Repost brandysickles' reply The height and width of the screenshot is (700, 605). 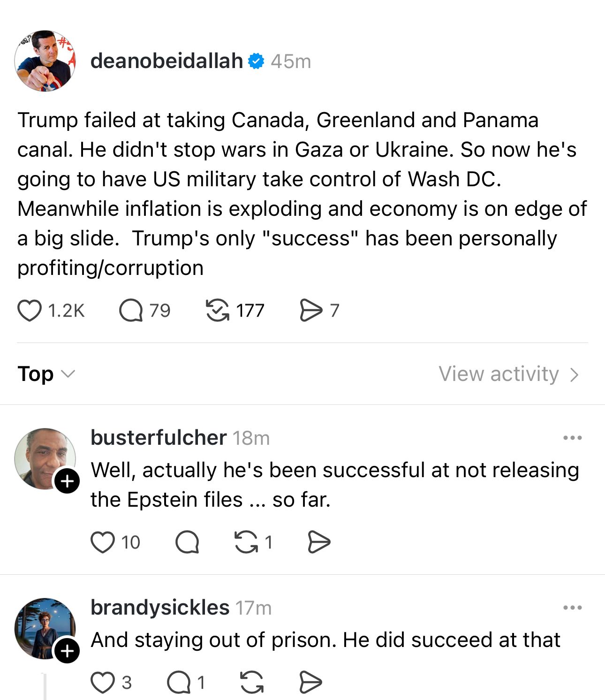252,682
